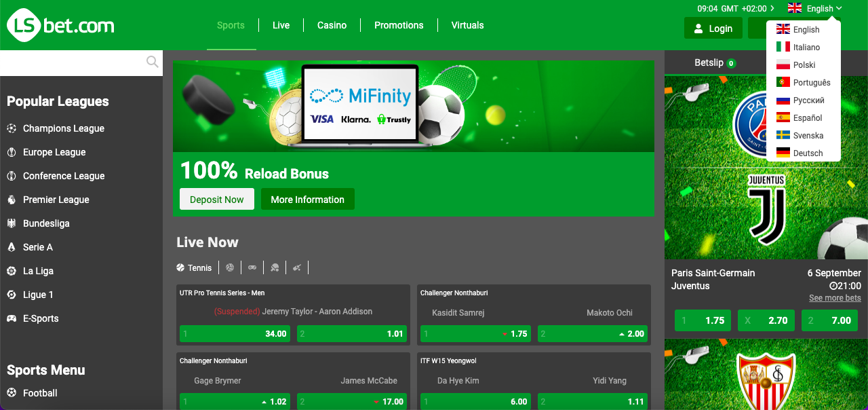Screen dimensions: 868x410
Task: Select the volleyball live sport filter icon
Action: [230, 267]
